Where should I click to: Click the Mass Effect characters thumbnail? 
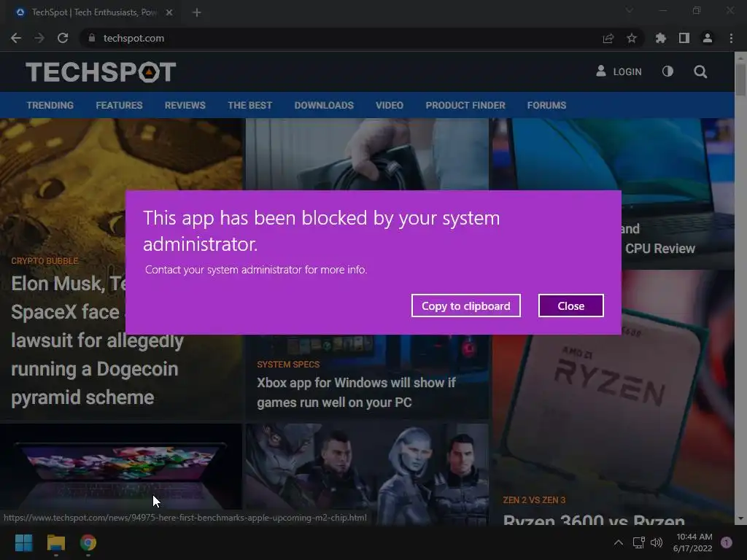[x=367, y=474]
